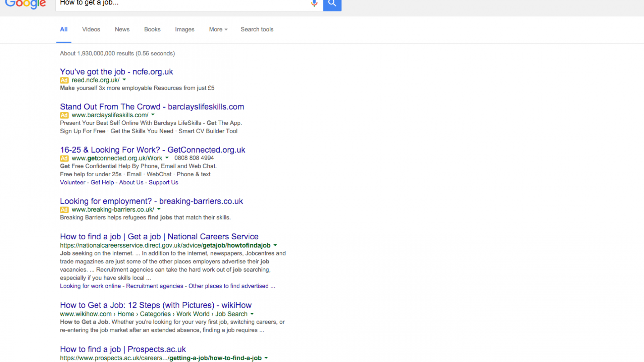
Task: Click Ad badge beside www.getconnected.org.uk
Action: pos(64,159)
